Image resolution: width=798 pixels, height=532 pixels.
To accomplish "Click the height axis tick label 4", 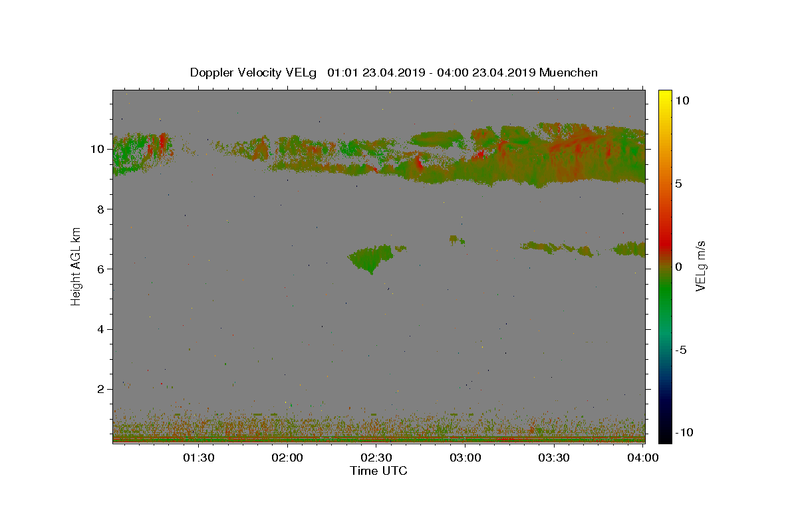I will pyautogui.click(x=101, y=329).
